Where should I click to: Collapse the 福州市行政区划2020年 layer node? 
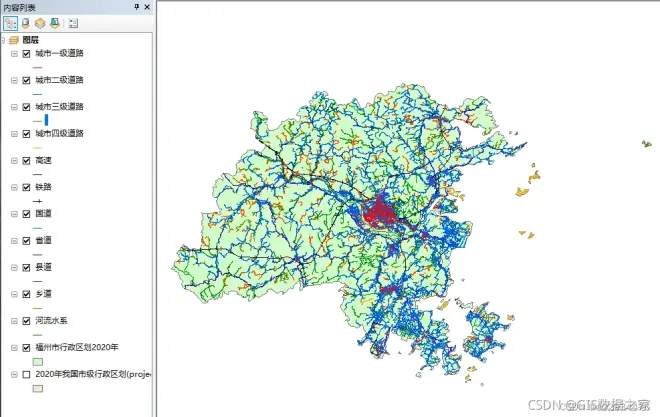pyautogui.click(x=14, y=348)
